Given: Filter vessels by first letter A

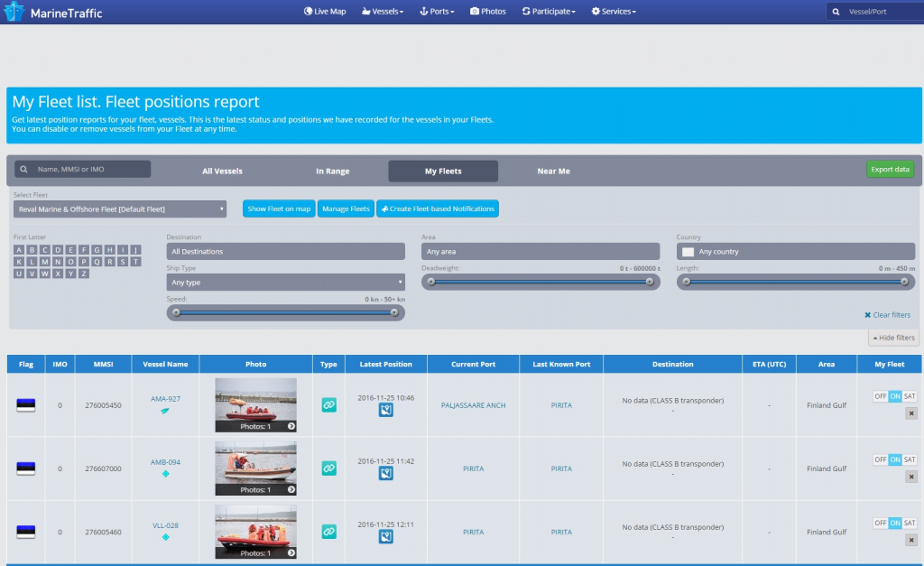Looking at the screenshot, I should tap(19, 250).
